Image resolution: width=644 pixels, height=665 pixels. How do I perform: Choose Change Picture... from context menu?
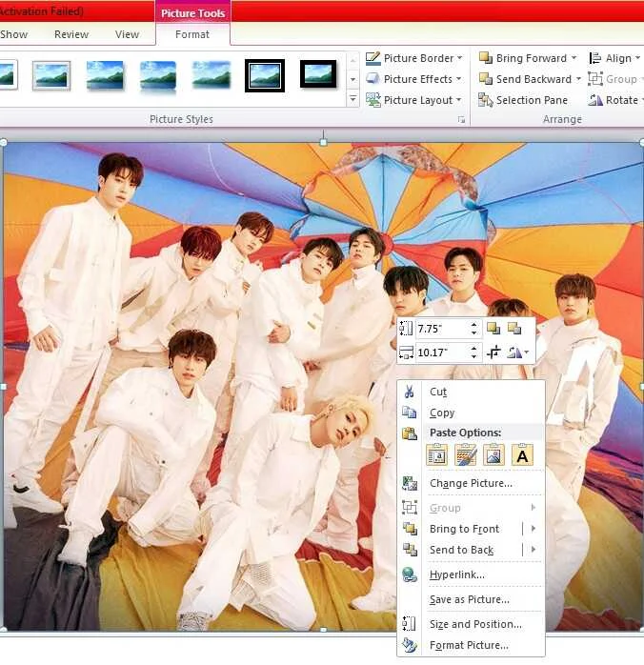click(x=471, y=483)
